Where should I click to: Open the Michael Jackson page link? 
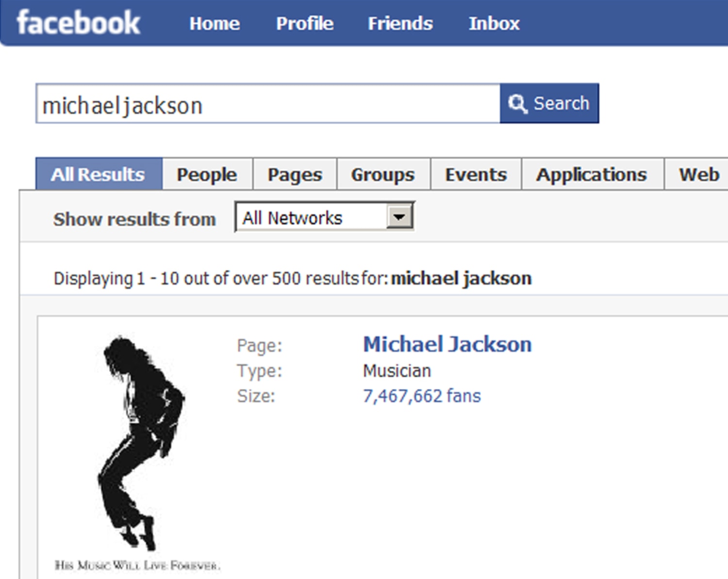pyautogui.click(x=447, y=344)
